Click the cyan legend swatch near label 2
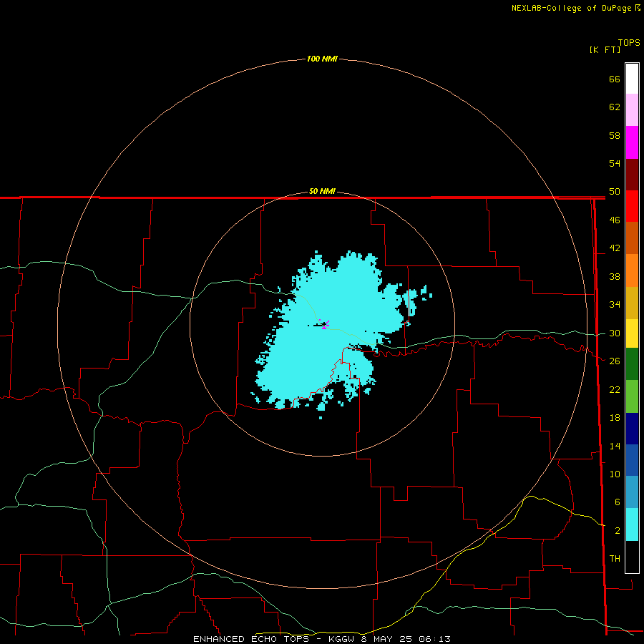644x644 pixels. click(632, 525)
